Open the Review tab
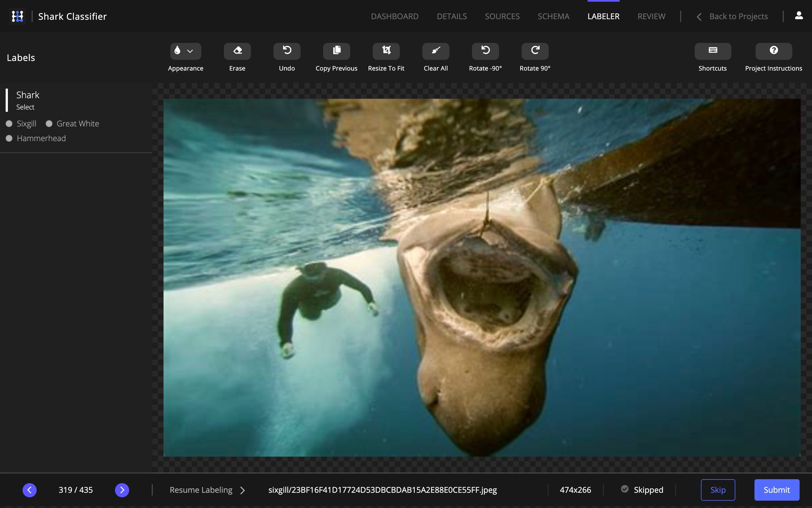The image size is (812, 508). coord(651,16)
